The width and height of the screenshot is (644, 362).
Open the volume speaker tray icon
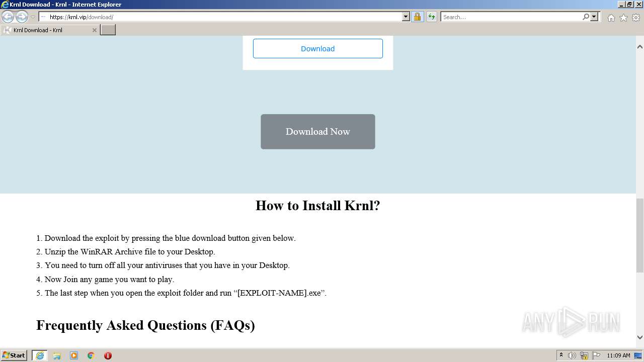[x=572, y=355]
